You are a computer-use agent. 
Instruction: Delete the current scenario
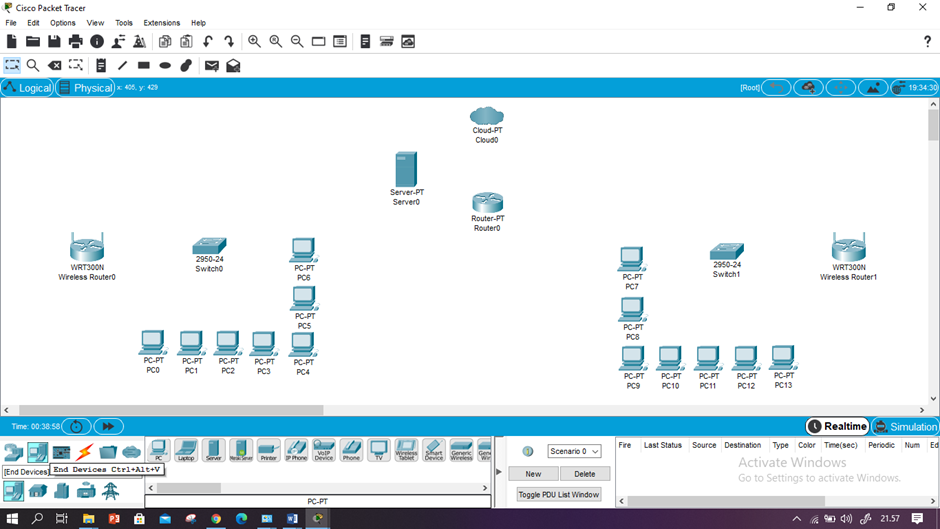(x=585, y=474)
